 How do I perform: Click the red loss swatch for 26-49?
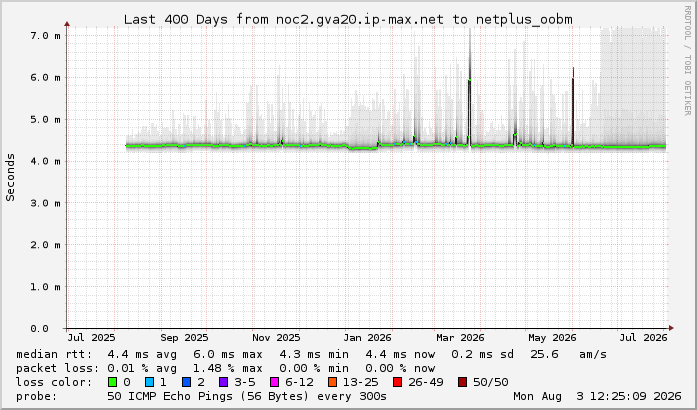click(x=397, y=382)
